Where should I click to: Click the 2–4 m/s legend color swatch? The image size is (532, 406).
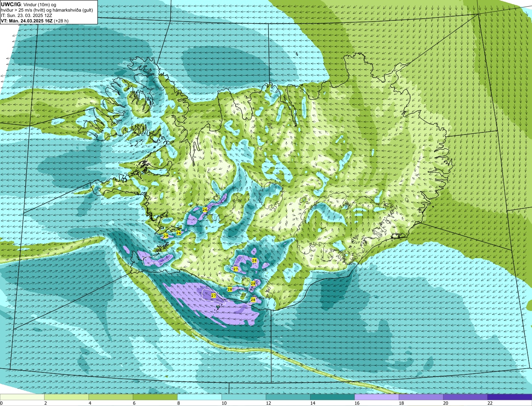pos(66,397)
